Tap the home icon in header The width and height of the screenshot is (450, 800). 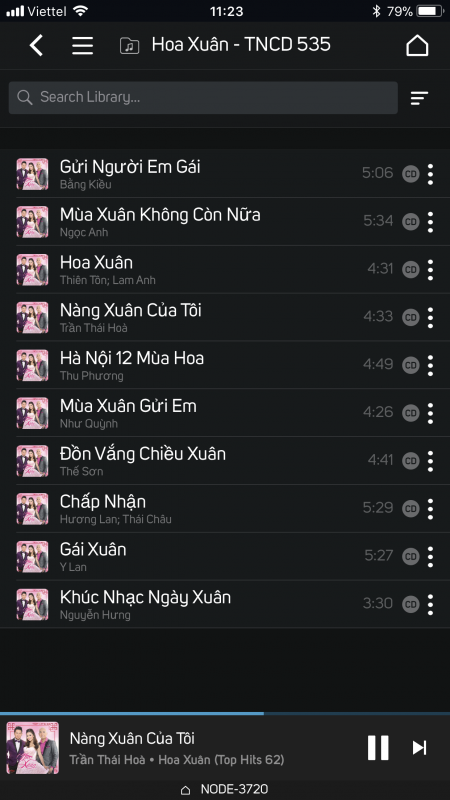point(417,45)
